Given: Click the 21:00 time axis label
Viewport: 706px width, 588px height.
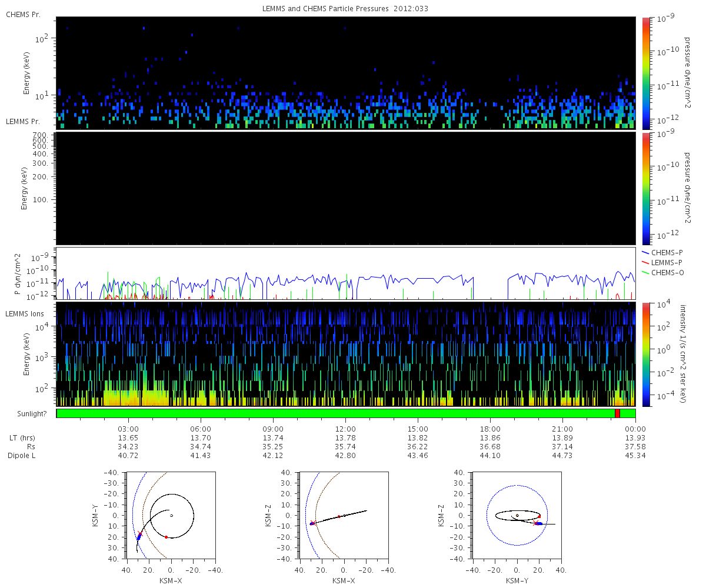Looking at the screenshot, I should (562, 429).
